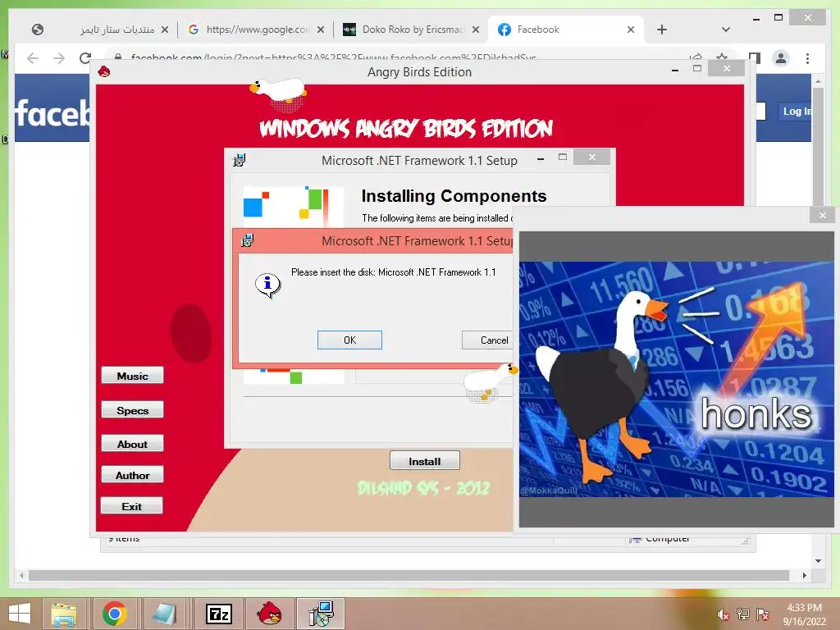The height and width of the screenshot is (630, 840).
Task: Open the Chrome three-dot menu
Action: 807,58
